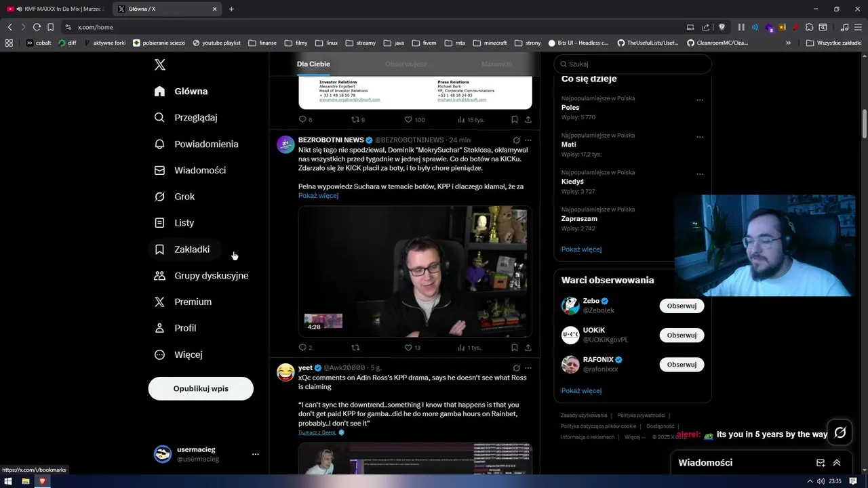868x488 pixels.
Task: Share the BEZROBOTNI NEWS post
Action: click(x=528, y=348)
